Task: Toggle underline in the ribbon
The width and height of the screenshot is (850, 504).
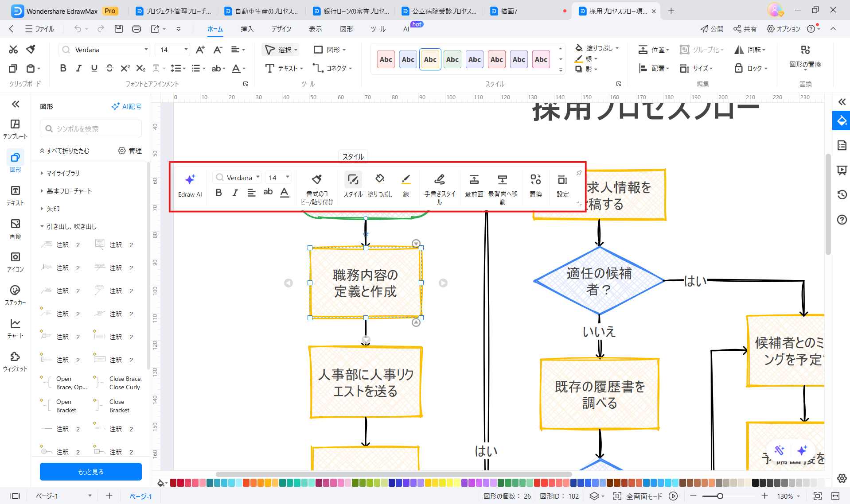Action: [94, 68]
